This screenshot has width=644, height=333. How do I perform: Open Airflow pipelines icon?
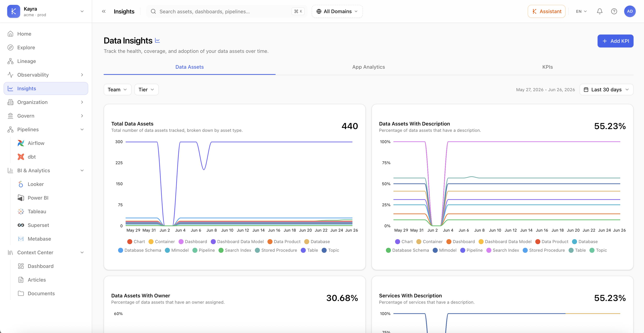[x=21, y=143]
